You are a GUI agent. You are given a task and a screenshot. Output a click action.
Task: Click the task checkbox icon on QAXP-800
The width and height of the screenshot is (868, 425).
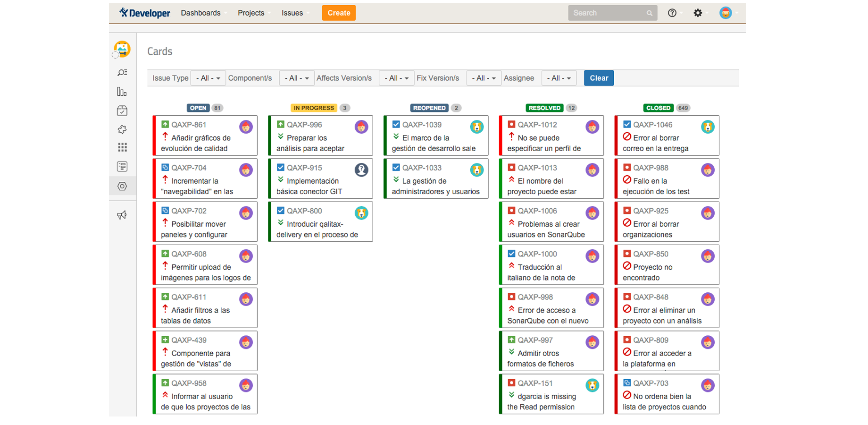(281, 210)
